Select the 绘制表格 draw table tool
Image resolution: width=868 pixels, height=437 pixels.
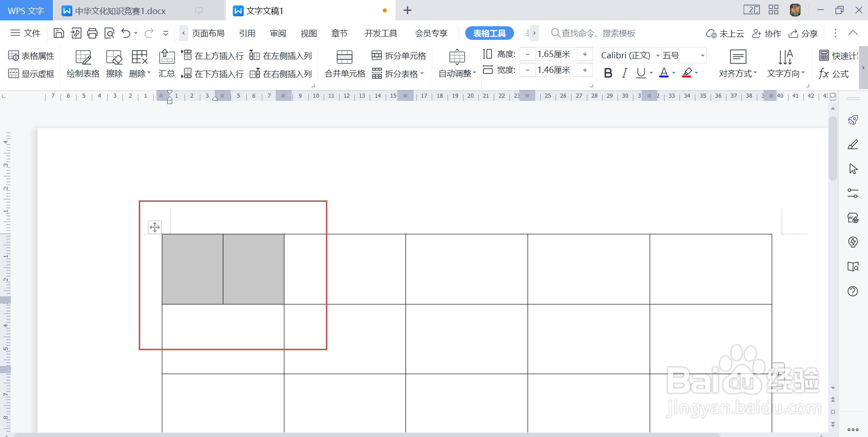click(x=83, y=64)
